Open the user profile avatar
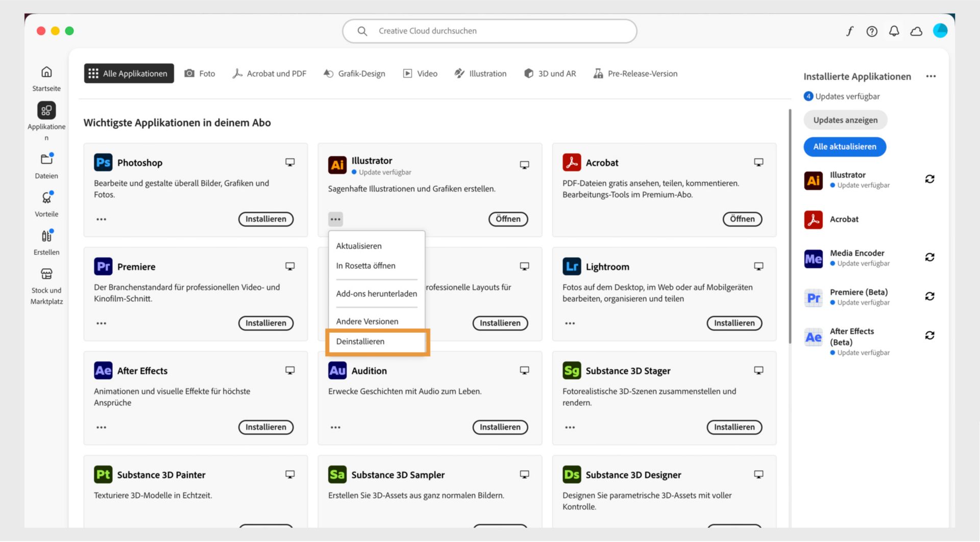 click(940, 31)
